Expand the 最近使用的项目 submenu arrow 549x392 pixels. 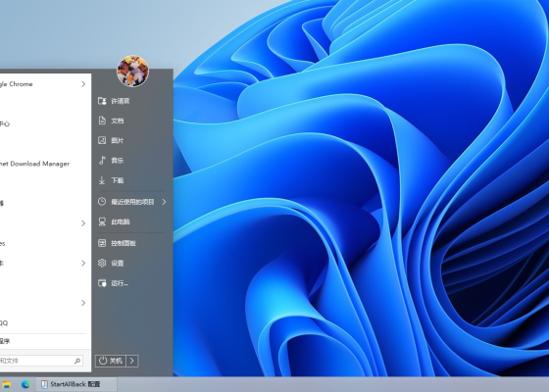pyautogui.click(x=164, y=202)
